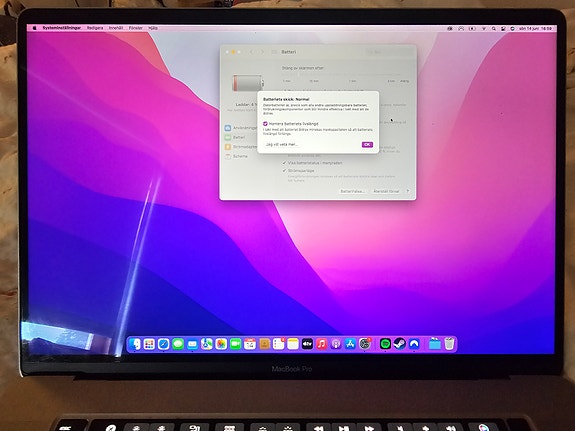Toggle Visa batteristatus i menyraden checkbox
This screenshot has height=431, width=575.
pyautogui.click(x=284, y=163)
